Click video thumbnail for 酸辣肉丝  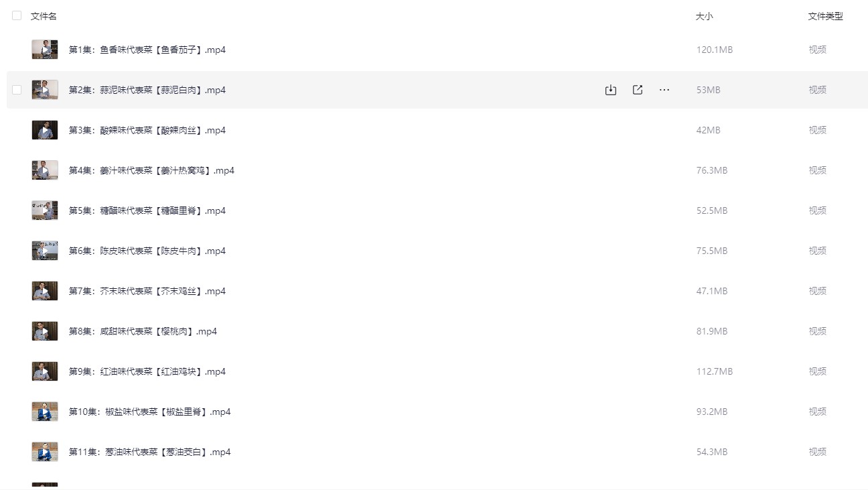pos(45,130)
